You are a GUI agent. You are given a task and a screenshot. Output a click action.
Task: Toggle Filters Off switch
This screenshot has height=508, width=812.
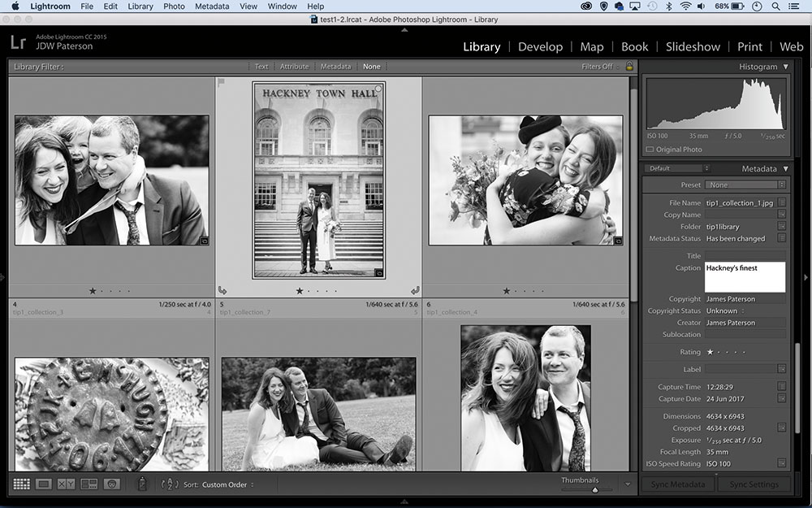[x=600, y=67]
